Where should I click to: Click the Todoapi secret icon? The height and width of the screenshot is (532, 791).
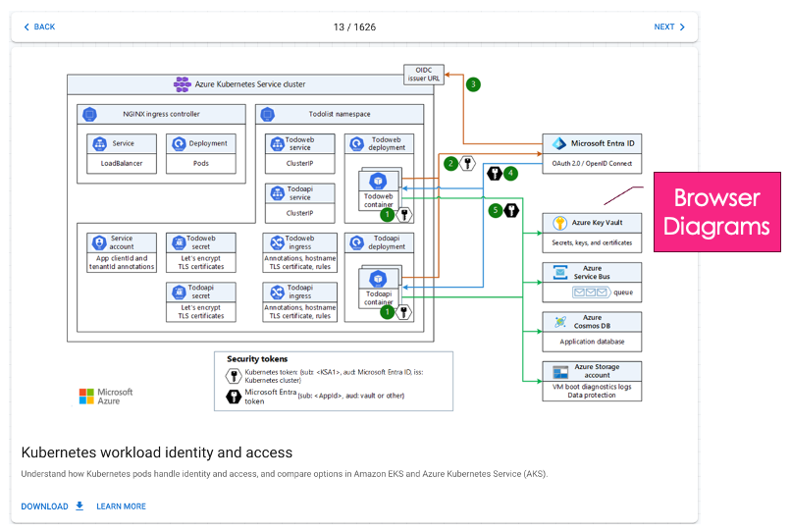pyautogui.click(x=179, y=293)
